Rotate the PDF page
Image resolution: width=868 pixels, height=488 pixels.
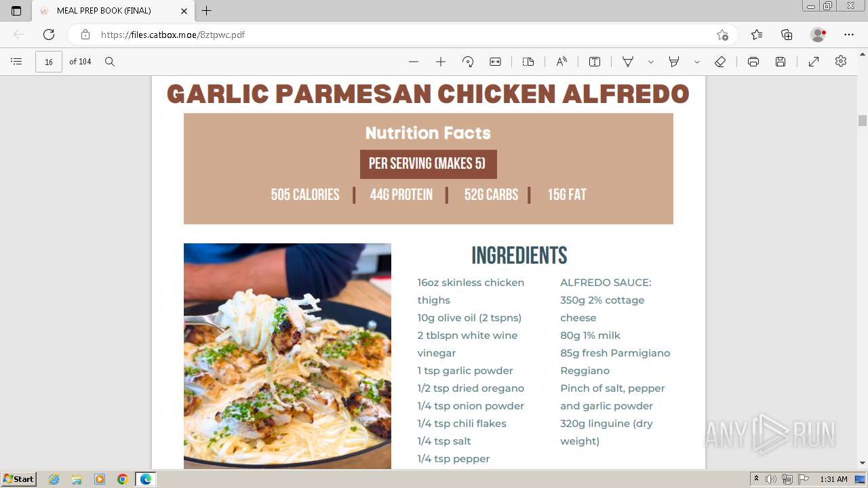tap(468, 62)
